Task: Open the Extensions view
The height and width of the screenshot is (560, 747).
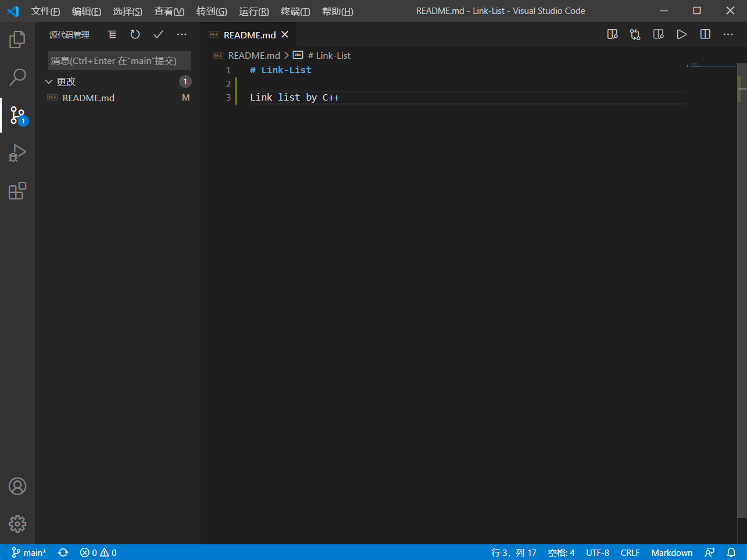Action: (17, 191)
